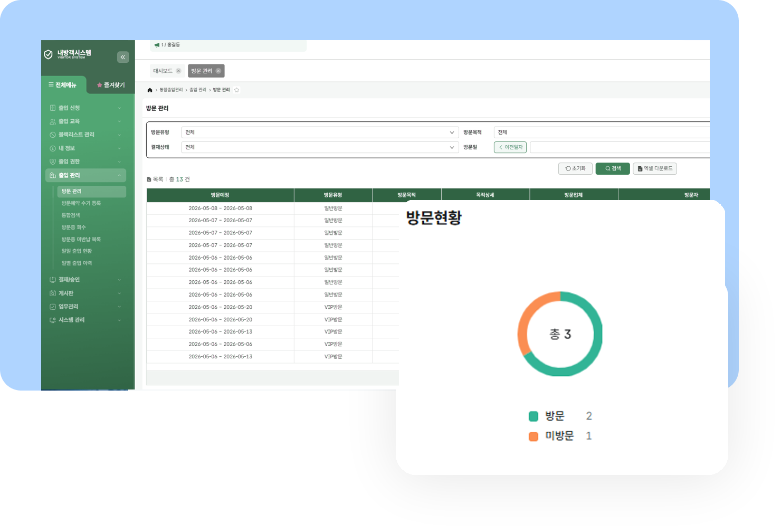781x532 pixels.
Task: Expand the 출입 권한 menu chevron
Action: pos(119,161)
